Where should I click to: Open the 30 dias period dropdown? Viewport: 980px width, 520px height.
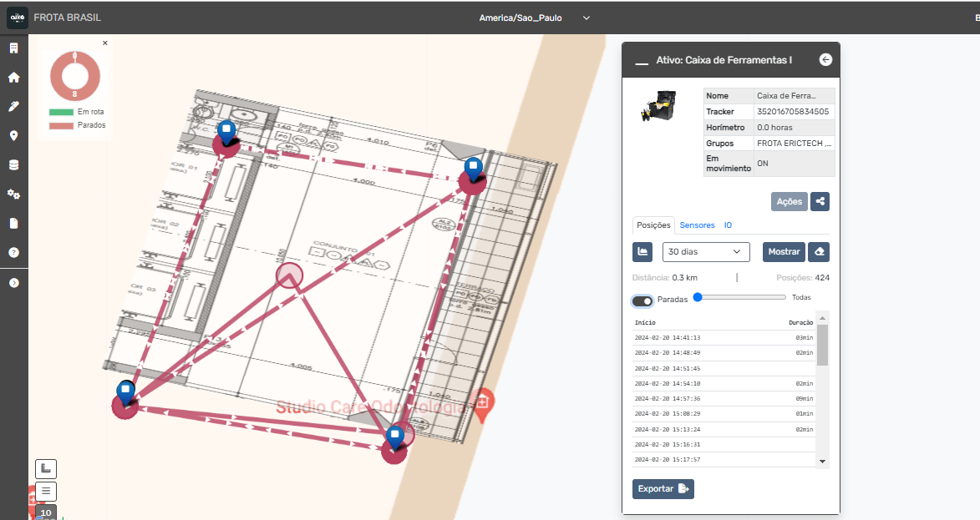706,251
